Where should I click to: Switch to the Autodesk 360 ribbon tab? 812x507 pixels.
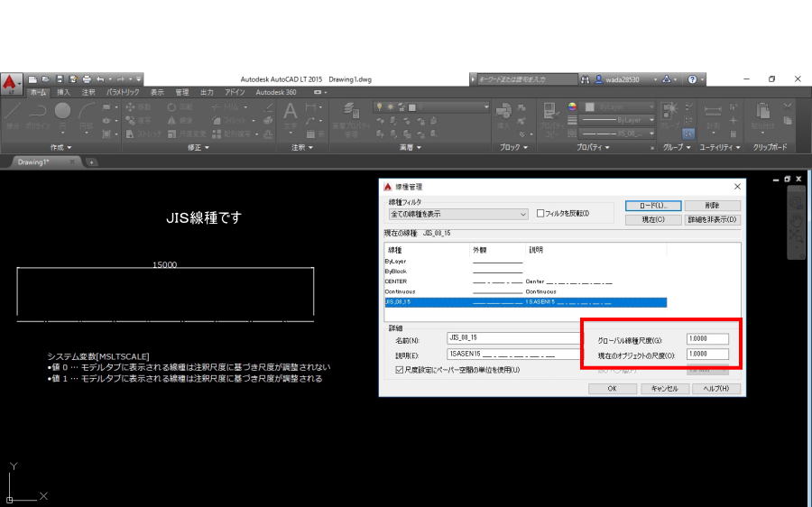pyautogui.click(x=276, y=92)
